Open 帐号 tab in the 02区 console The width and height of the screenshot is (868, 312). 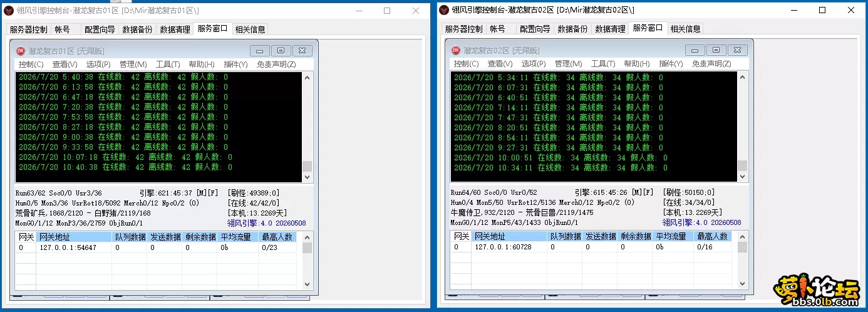(x=501, y=29)
